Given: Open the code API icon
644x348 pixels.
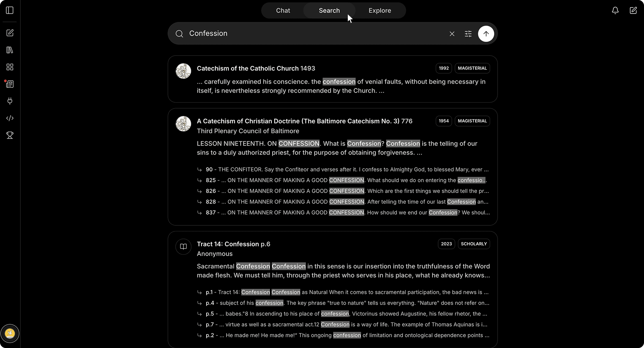Looking at the screenshot, I should (10, 118).
